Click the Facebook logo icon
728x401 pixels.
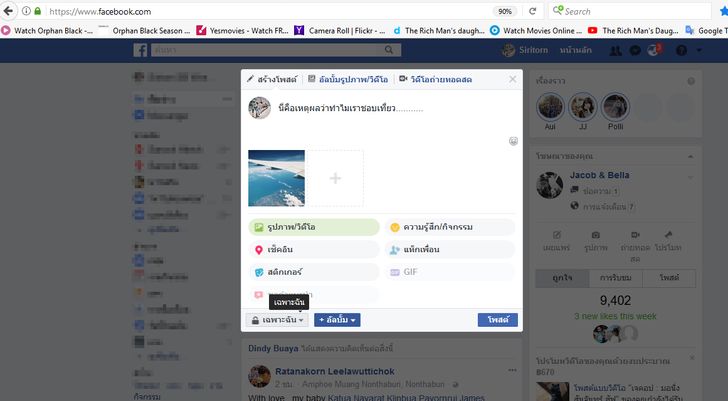(141, 49)
